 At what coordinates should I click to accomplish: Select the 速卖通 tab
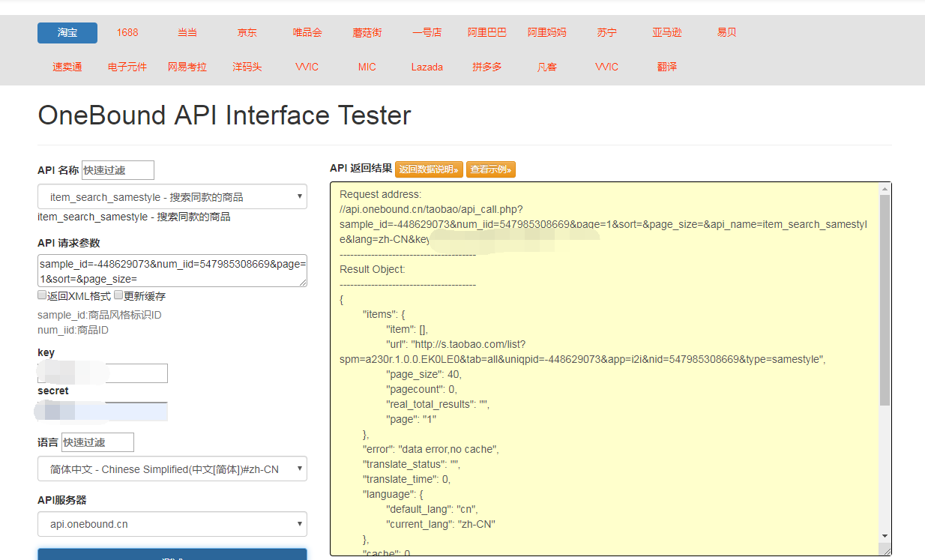tap(67, 67)
